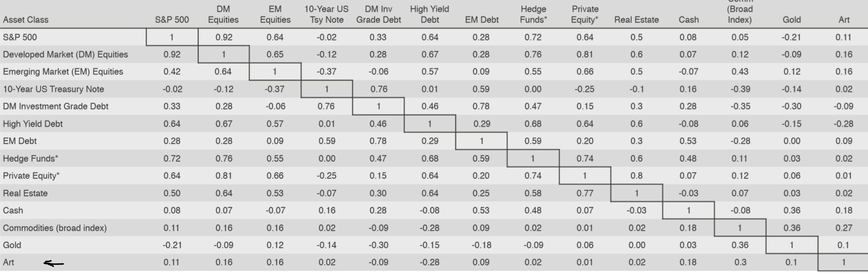Select the boxed diagonal 1 in Gold row

click(x=792, y=245)
